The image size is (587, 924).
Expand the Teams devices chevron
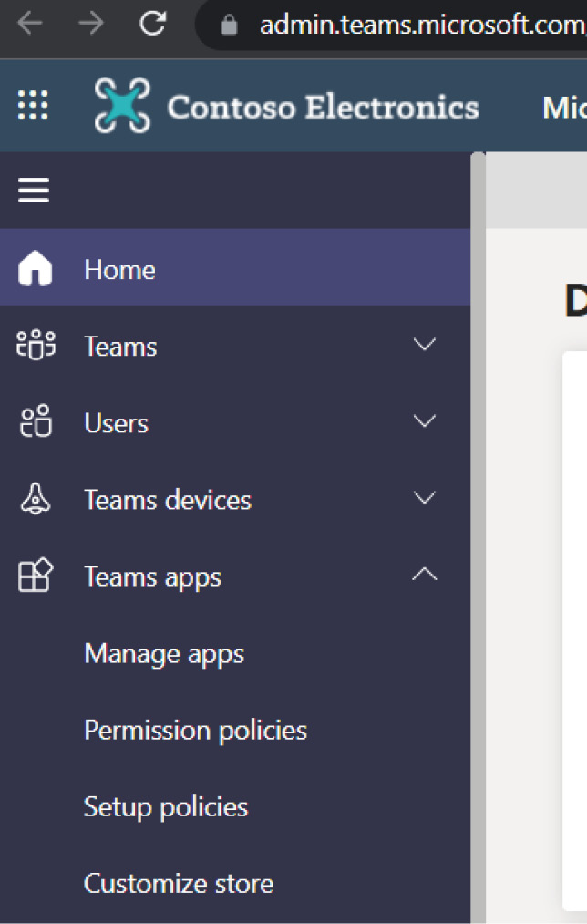(x=425, y=497)
